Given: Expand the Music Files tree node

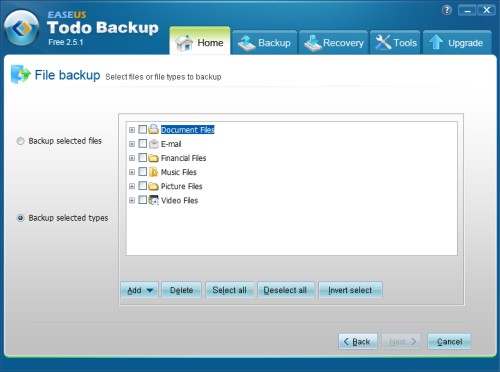Looking at the screenshot, I should pos(132,172).
